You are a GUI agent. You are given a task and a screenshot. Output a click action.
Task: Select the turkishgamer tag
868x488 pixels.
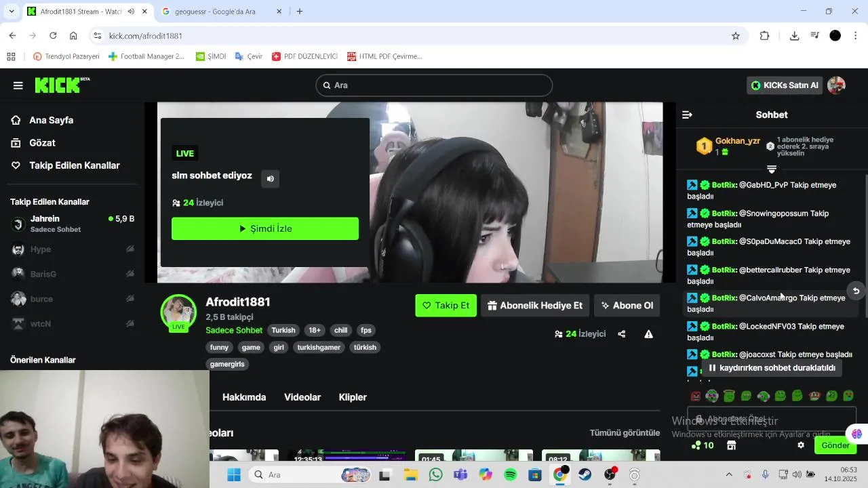[x=319, y=347]
